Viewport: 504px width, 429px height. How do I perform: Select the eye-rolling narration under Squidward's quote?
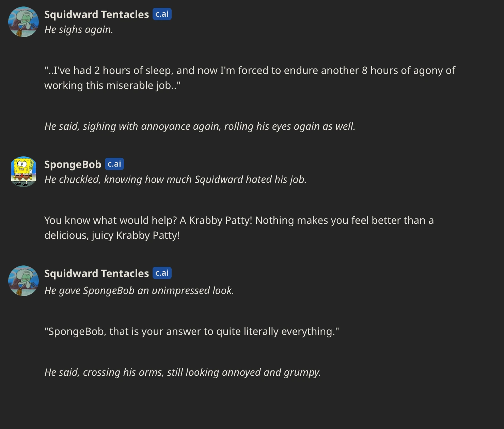[x=200, y=126]
